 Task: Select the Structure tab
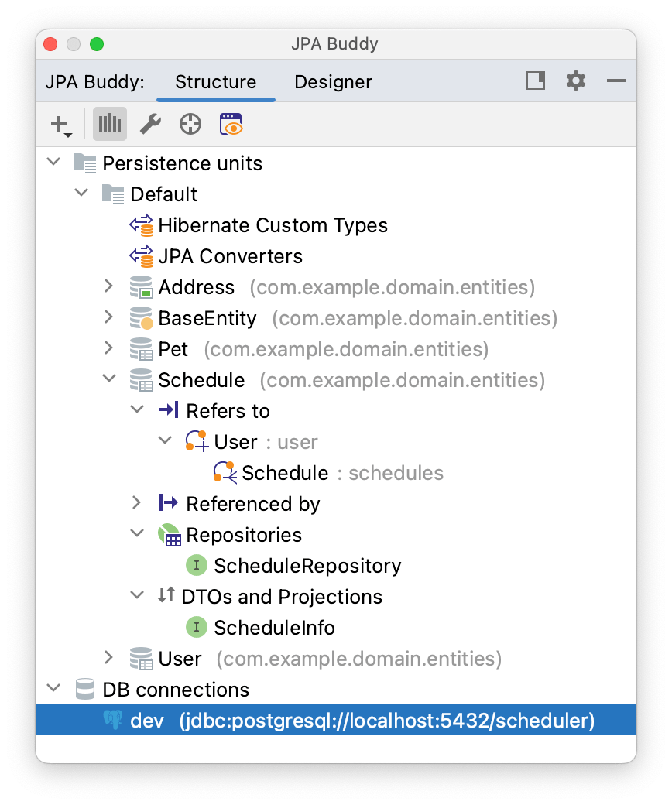point(215,81)
